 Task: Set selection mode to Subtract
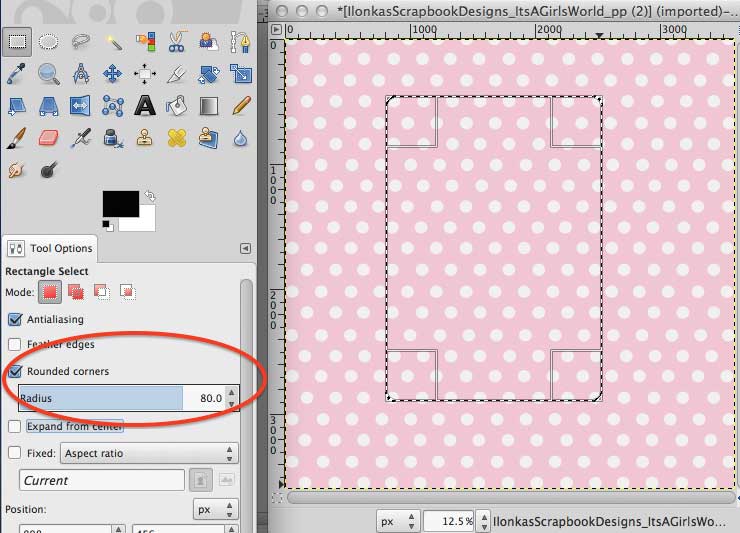102,292
